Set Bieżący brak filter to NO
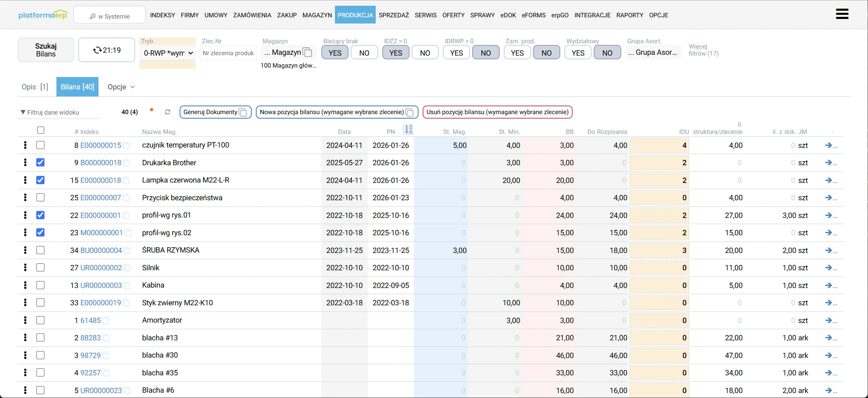This screenshot has width=868, height=398. pos(364,53)
